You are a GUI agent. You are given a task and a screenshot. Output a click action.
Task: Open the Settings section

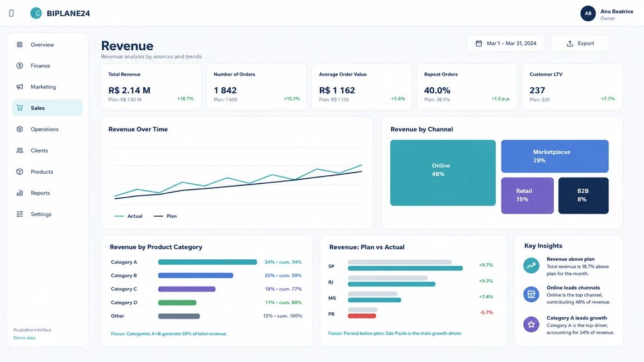(47, 215)
